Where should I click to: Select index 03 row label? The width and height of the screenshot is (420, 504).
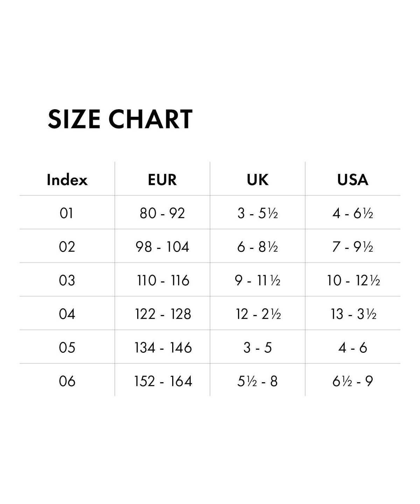[67, 280]
